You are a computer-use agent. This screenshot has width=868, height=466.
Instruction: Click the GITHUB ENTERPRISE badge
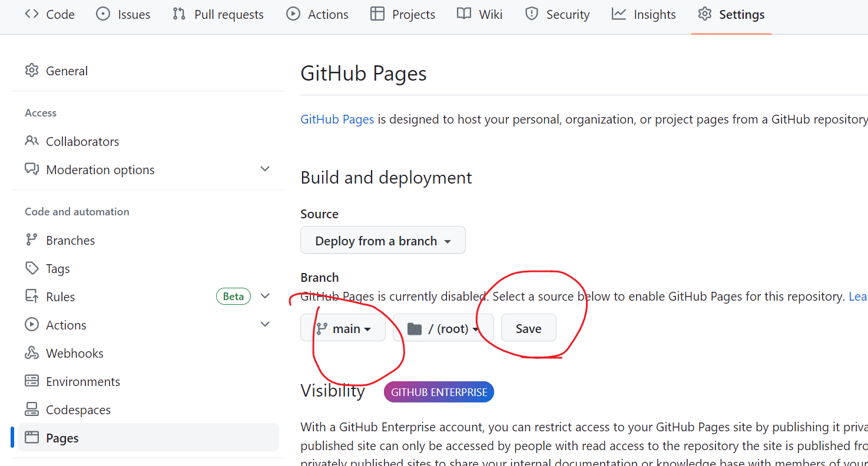click(439, 392)
